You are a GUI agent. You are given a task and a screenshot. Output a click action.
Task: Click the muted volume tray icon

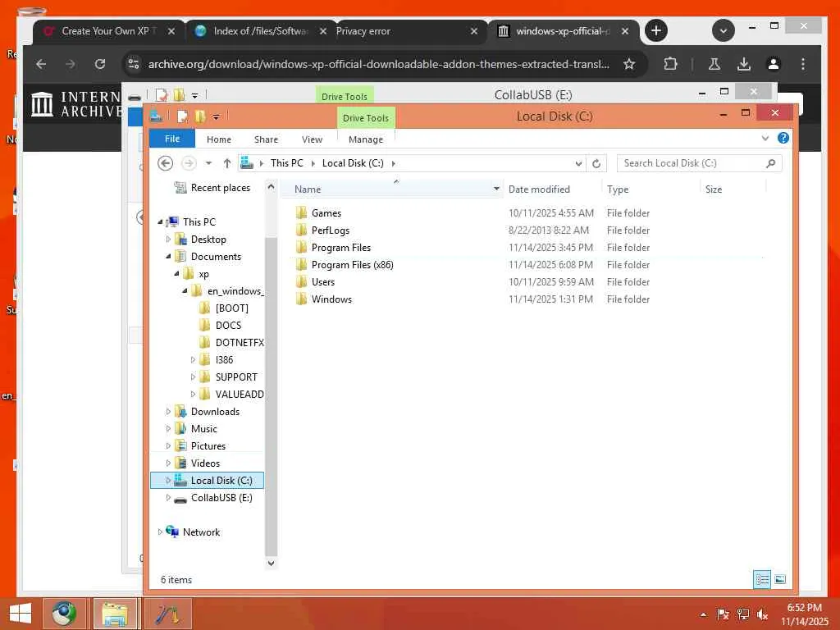click(762, 614)
